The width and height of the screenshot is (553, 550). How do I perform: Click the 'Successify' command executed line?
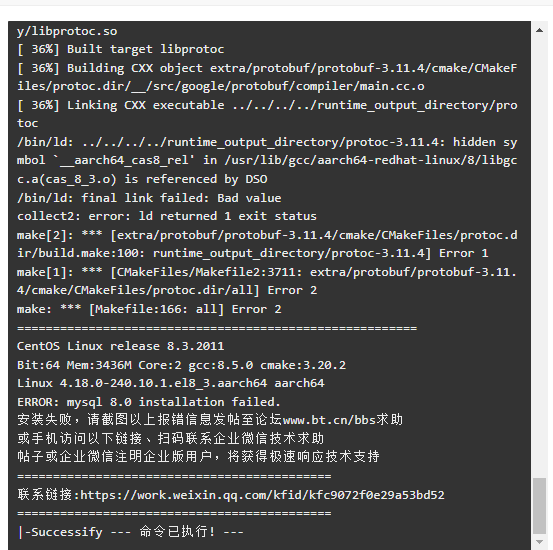pos(130,532)
